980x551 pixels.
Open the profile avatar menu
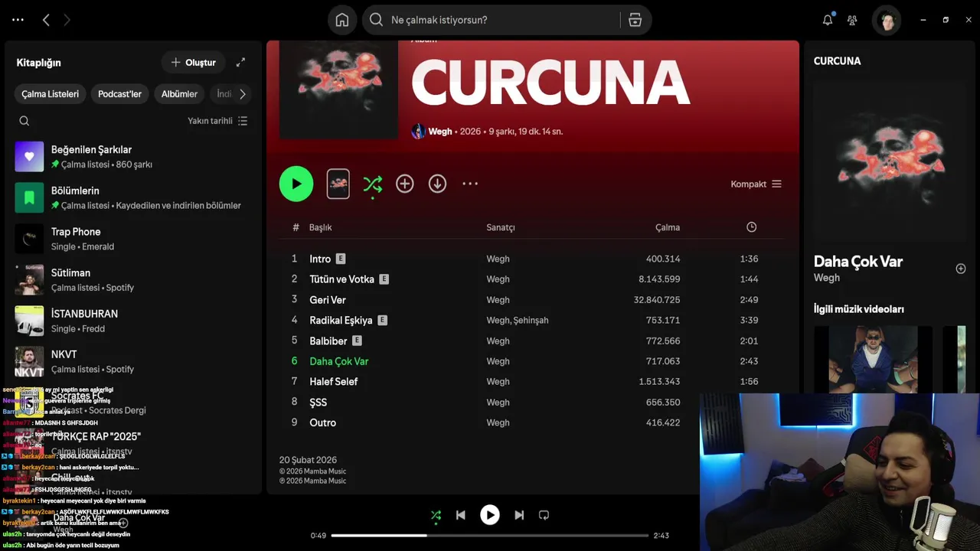click(887, 21)
